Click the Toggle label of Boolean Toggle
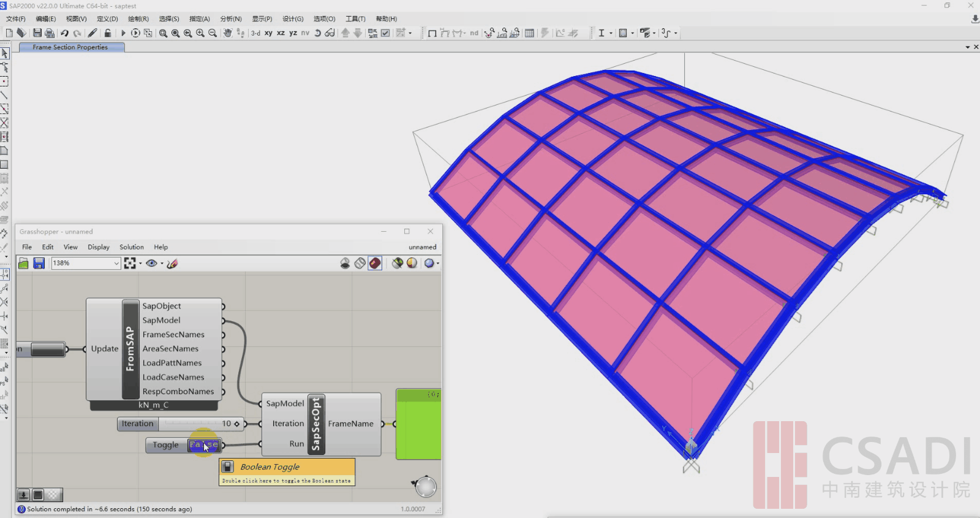This screenshot has width=980, height=518. [x=166, y=445]
